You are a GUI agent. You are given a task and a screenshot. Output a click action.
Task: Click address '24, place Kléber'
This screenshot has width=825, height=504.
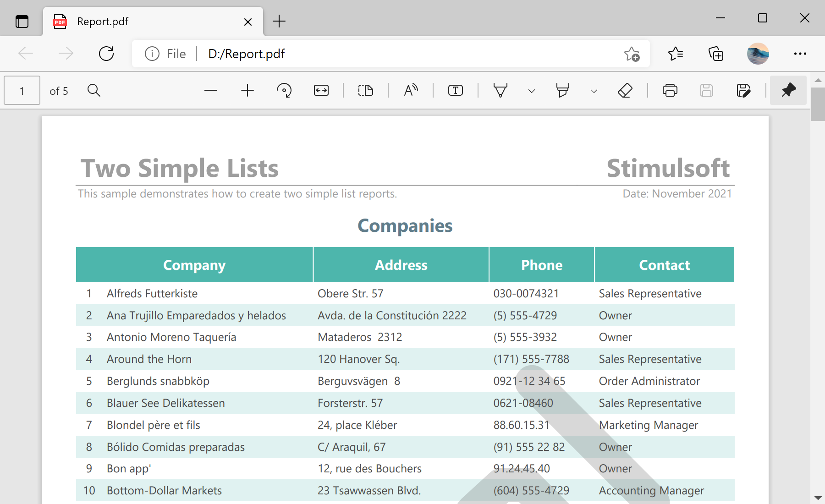tap(357, 425)
